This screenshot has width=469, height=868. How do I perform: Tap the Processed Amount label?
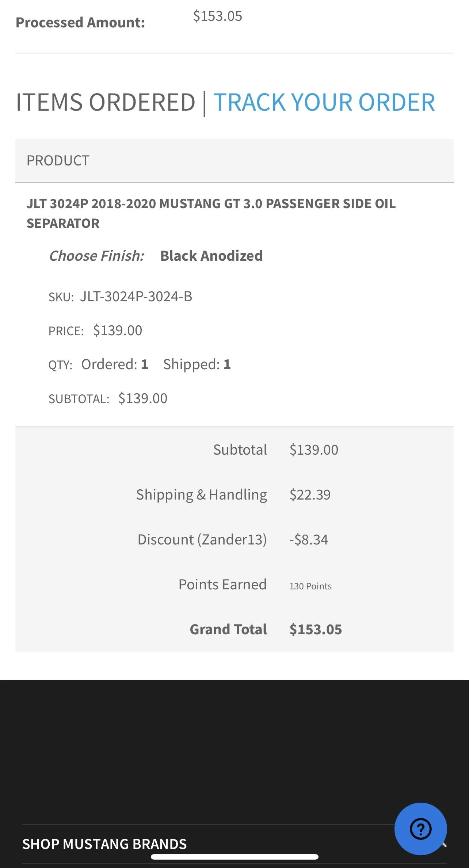click(x=80, y=23)
